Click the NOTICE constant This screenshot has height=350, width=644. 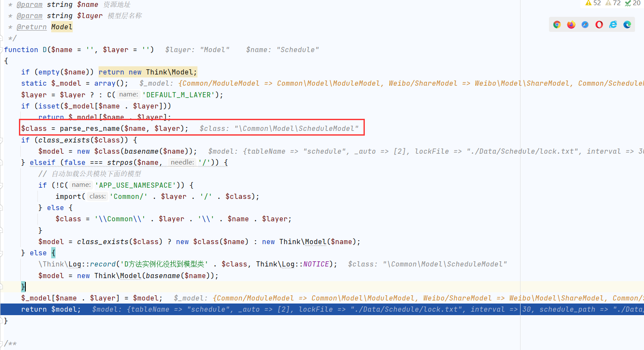pos(316,264)
